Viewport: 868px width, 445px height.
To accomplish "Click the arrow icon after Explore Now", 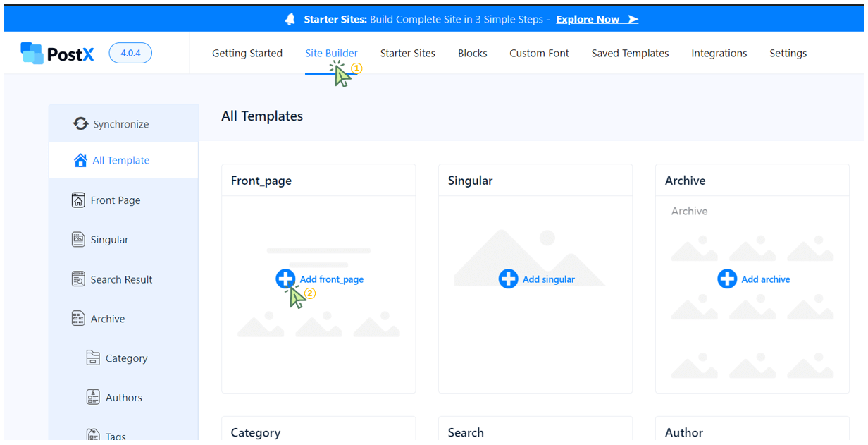I will [633, 20].
